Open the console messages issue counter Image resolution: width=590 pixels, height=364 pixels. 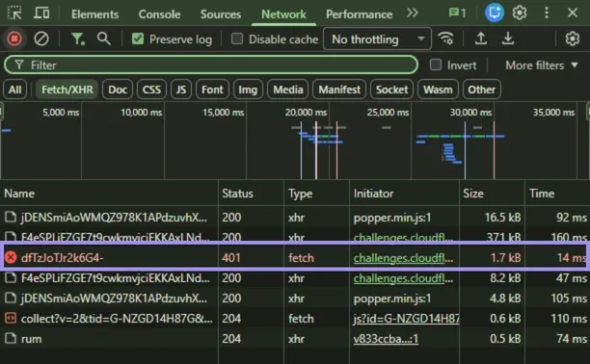click(x=458, y=13)
